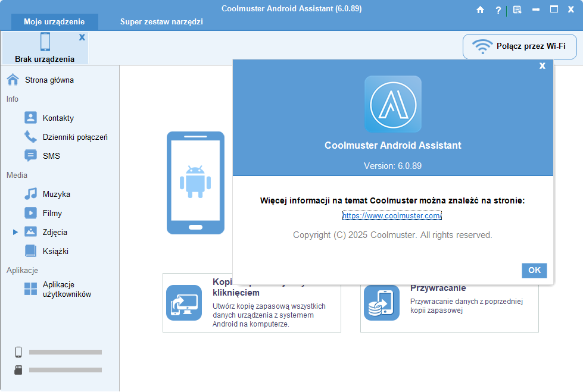Screen dimensions: 583x392
Task: Click the Copyright (C) 2025 Coolmuster text
Action: 392,235
